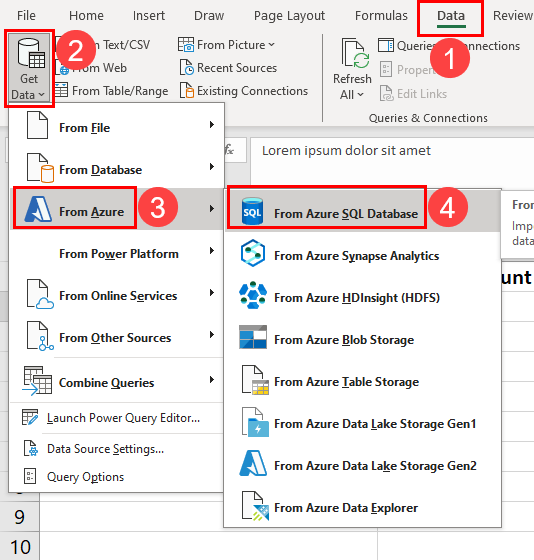Open the From Picture dropdown arrow
Image resolution: width=534 pixels, height=560 pixels.
click(x=271, y=45)
